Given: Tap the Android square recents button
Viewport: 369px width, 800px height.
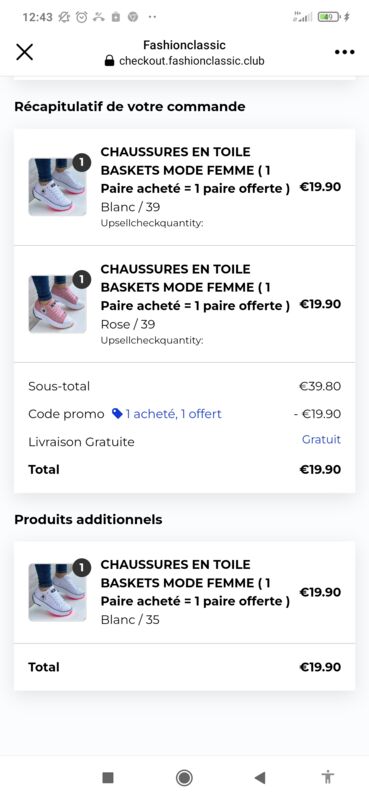Looking at the screenshot, I should [108, 777].
